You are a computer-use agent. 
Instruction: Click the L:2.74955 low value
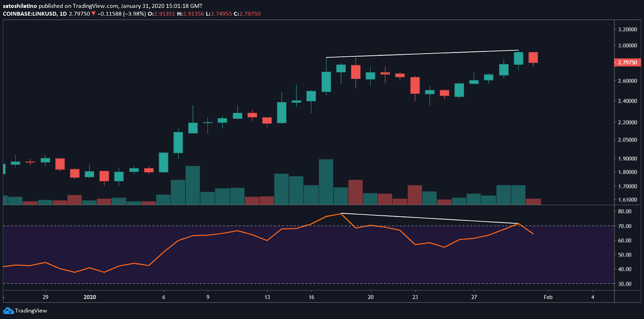(x=219, y=14)
